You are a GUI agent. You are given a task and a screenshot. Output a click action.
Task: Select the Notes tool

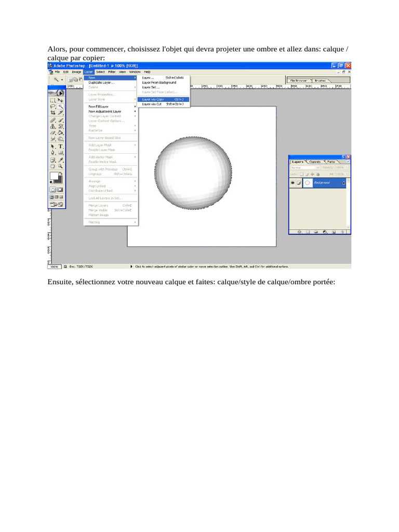click(52, 160)
